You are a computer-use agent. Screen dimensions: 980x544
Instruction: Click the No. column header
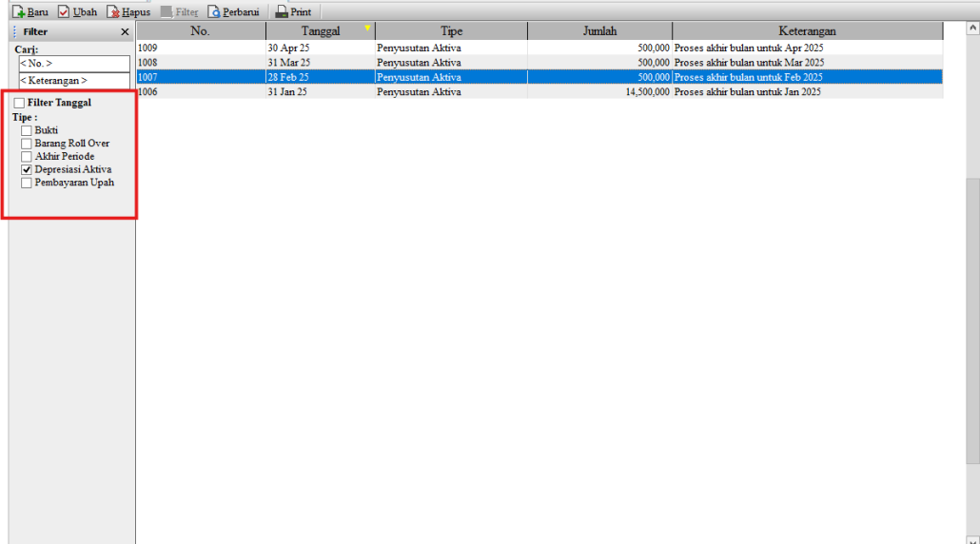point(200,31)
